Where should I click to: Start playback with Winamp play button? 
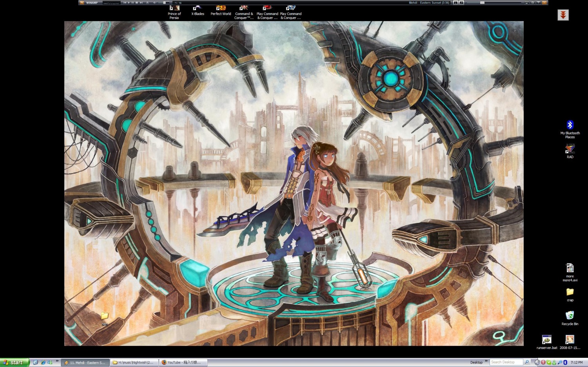[x=129, y=3]
